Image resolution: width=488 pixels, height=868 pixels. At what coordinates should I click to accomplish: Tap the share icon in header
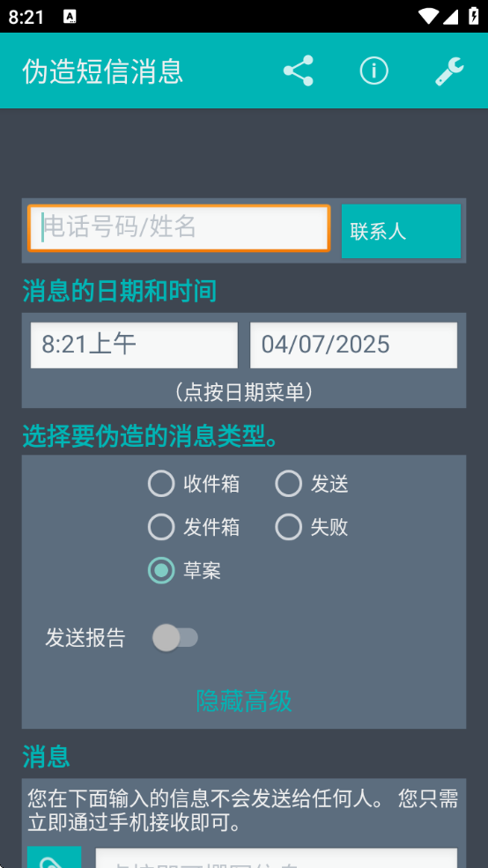[299, 70]
